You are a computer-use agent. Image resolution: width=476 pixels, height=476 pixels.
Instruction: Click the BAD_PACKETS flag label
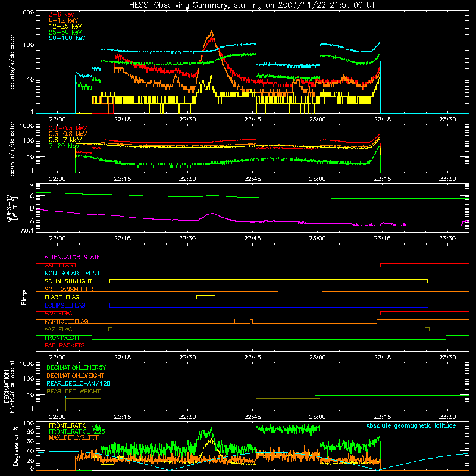pyautogui.click(x=65, y=345)
